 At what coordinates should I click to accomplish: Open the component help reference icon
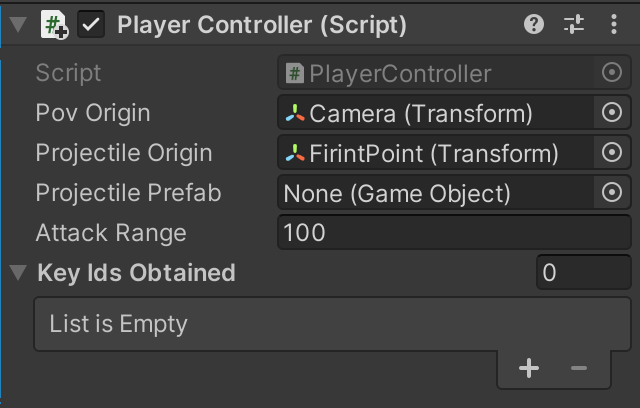534,26
